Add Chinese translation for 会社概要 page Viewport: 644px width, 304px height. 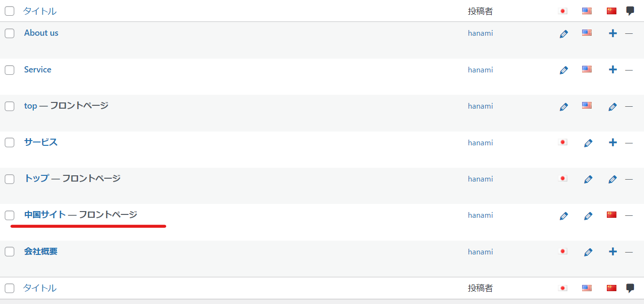click(x=613, y=252)
